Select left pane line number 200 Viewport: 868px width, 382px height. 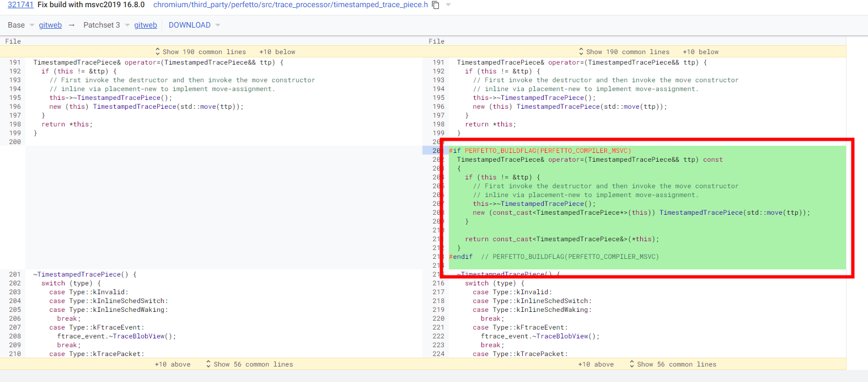[x=15, y=142]
